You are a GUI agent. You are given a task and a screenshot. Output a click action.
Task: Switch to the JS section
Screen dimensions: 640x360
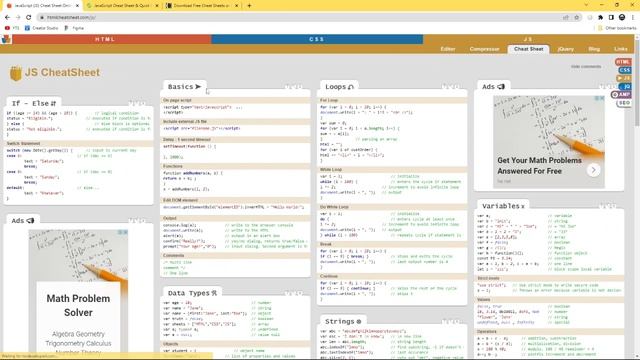[528, 39]
